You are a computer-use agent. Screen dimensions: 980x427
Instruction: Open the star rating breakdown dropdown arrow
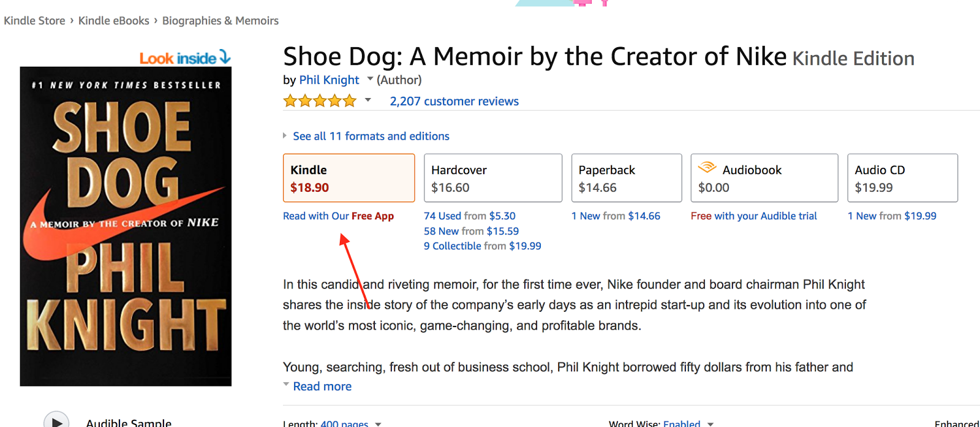pyautogui.click(x=368, y=100)
